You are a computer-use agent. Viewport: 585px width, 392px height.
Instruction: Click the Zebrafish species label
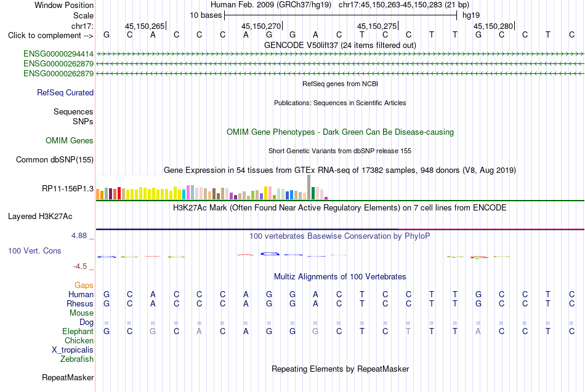point(77,359)
